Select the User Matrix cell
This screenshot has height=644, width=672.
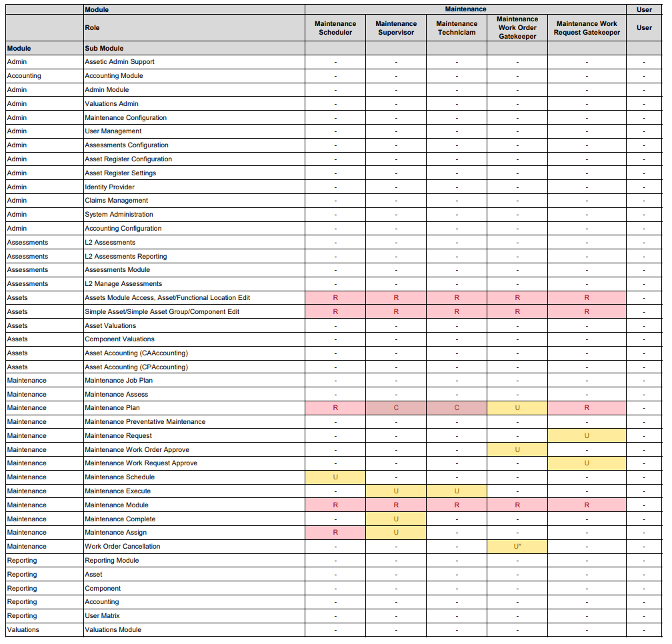point(194,616)
